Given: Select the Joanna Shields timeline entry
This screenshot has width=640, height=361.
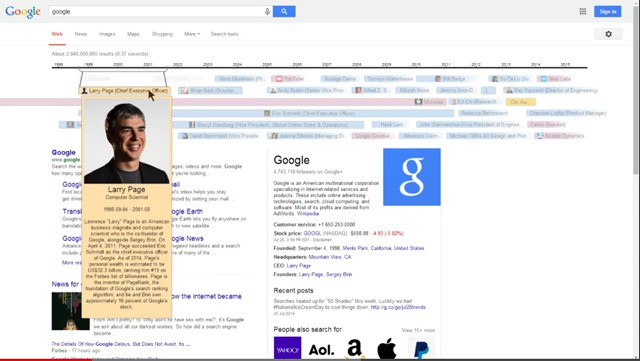Looking at the screenshot, I should tap(308, 136).
